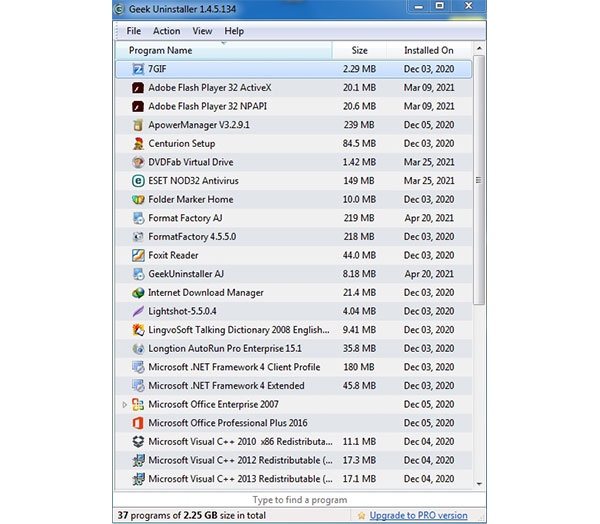Click the Mar 25, 2021 date of DVDFab Virtual Drive
600x524 pixels.
coord(429,162)
